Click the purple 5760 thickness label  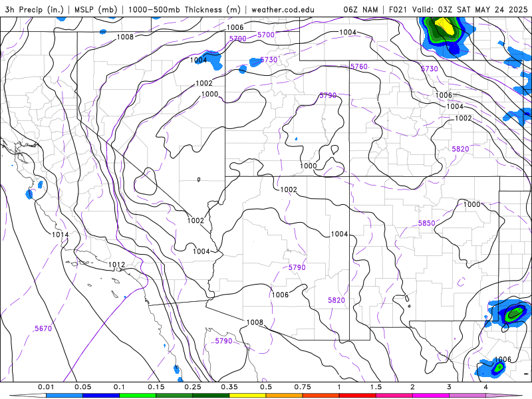(x=359, y=66)
